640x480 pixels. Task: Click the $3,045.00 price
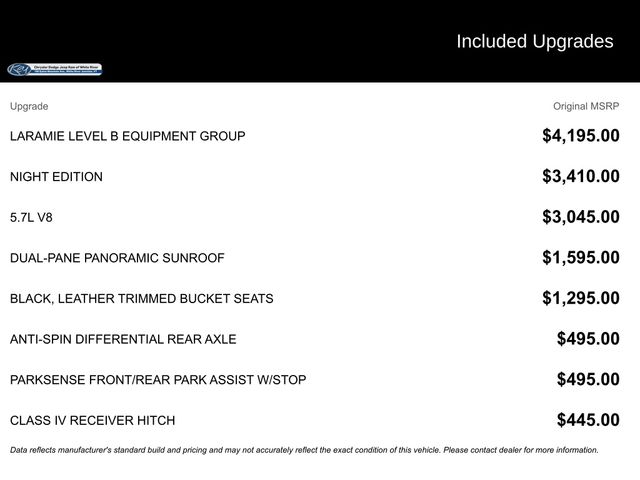coord(580,217)
